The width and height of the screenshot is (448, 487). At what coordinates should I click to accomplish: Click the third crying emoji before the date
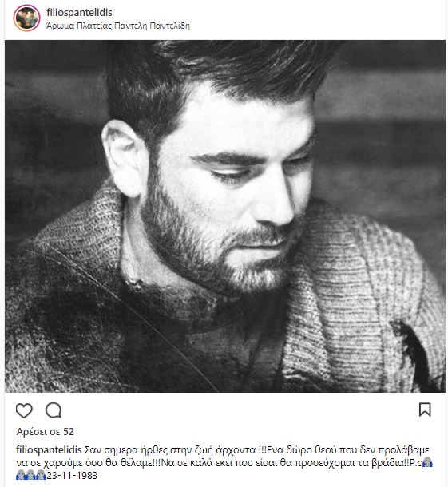tap(41, 475)
